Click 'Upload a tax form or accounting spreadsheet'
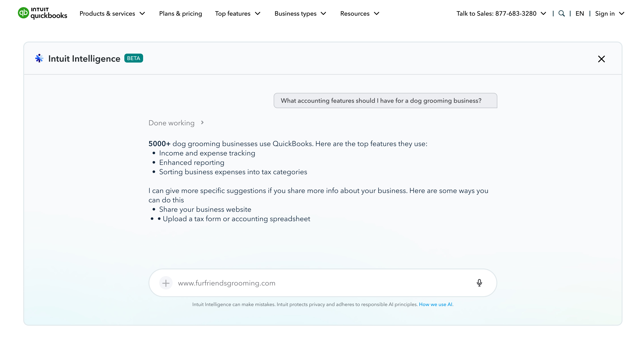Screen dimensions: 644x344 tap(236, 219)
